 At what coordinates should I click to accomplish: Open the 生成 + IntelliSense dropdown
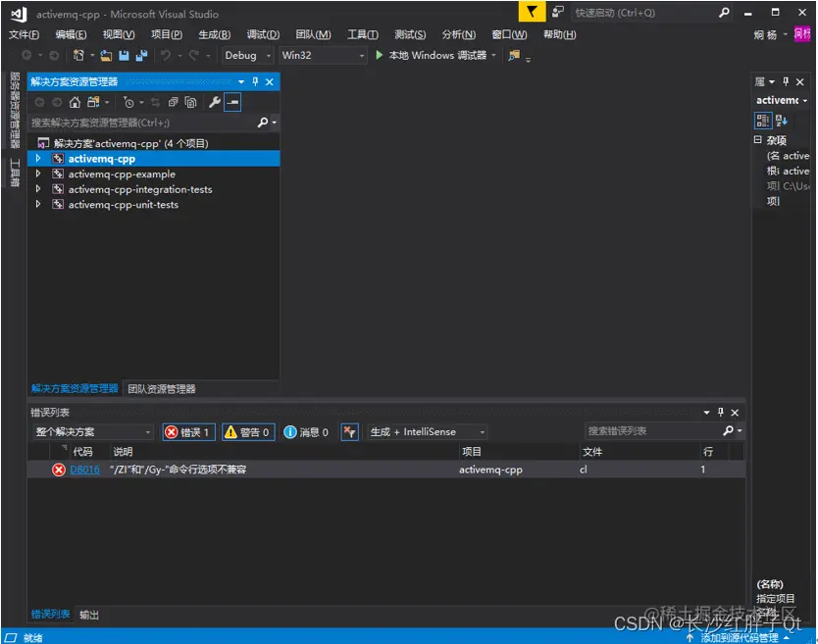(x=428, y=431)
